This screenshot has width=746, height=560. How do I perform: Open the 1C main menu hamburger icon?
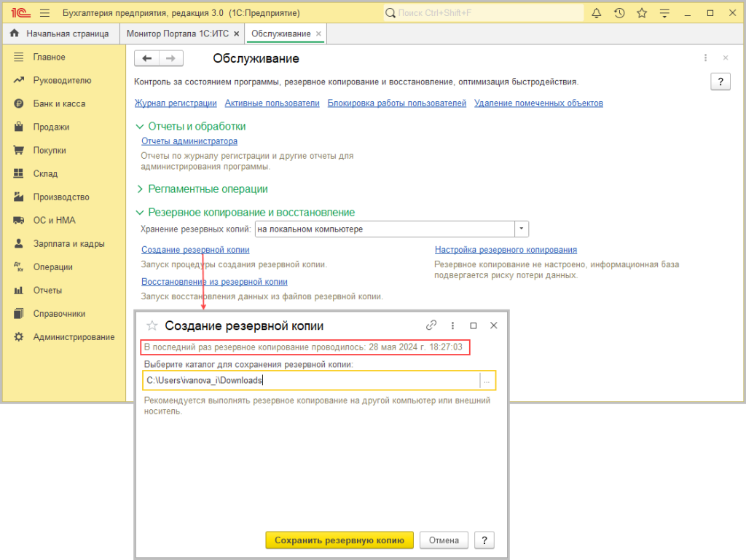click(44, 13)
